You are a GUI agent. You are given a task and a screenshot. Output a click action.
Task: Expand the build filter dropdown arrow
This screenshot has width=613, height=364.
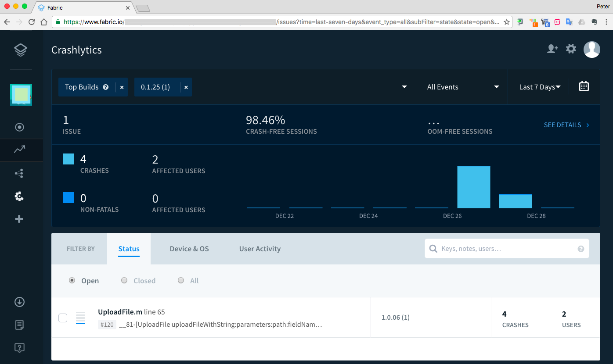pos(404,87)
